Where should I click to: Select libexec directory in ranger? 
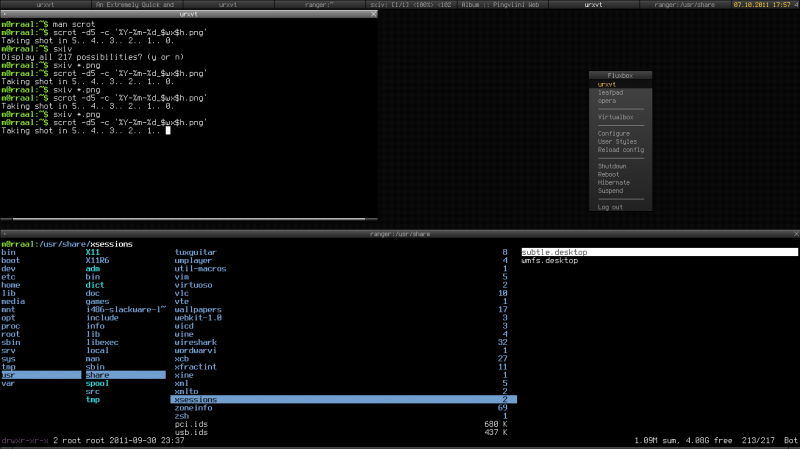102,342
